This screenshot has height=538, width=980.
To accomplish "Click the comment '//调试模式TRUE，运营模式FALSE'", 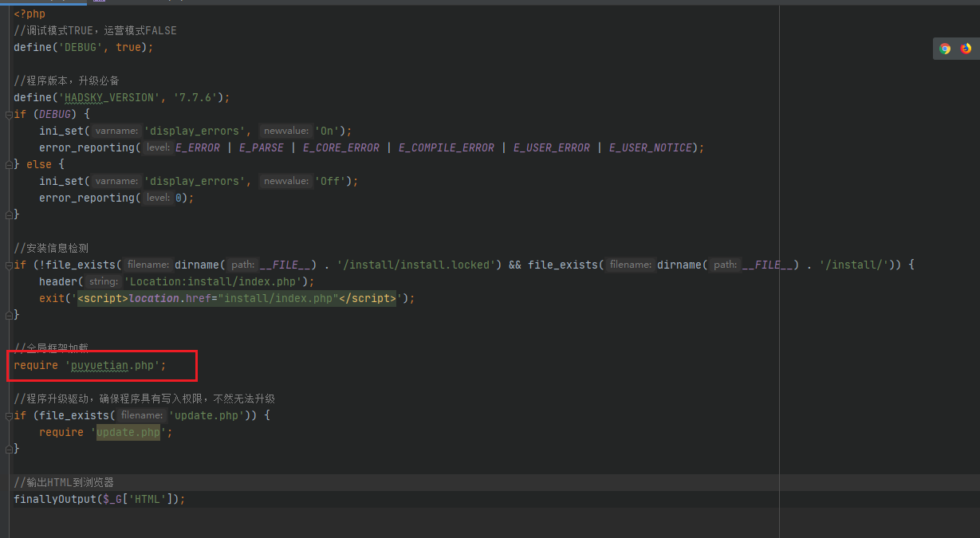I will (95, 30).
